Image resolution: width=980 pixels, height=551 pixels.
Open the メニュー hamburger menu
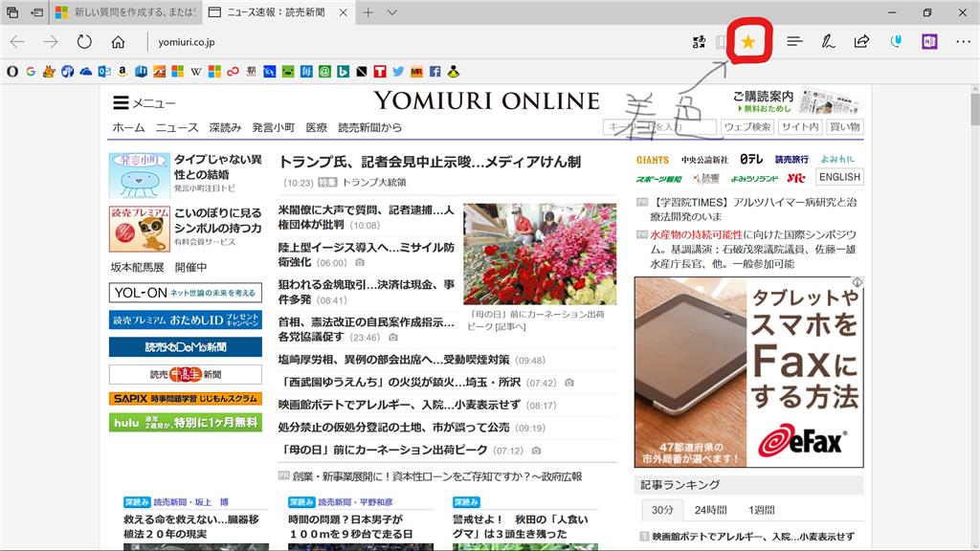pos(144,102)
